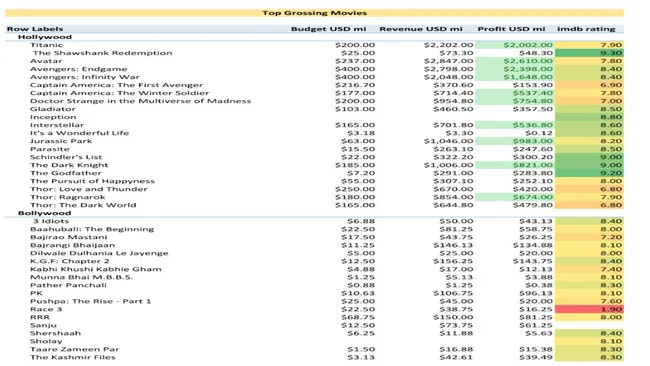Viewport: 650px width, 366px height.
Task: Click the red 1.90 rating cell
Action: click(589, 309)
